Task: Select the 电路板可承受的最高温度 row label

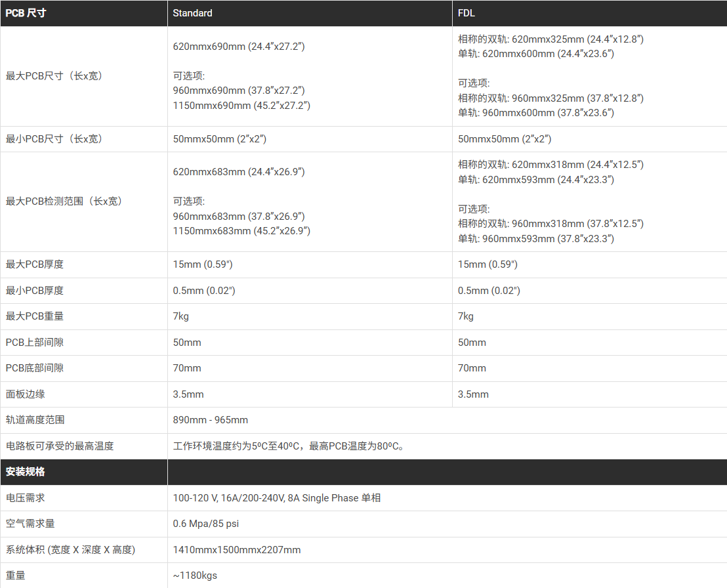Action: coord(60,446)
